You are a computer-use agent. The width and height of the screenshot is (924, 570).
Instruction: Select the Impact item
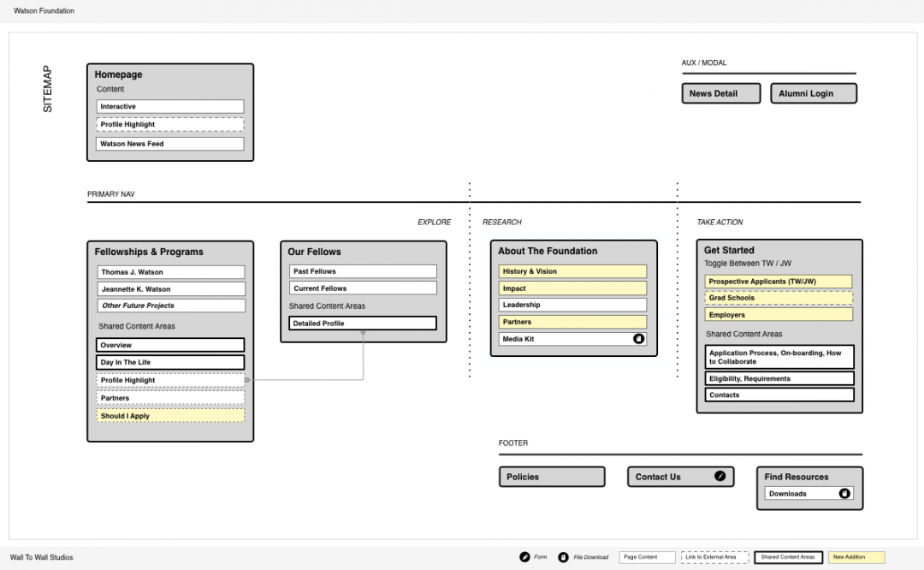point(572,288)
